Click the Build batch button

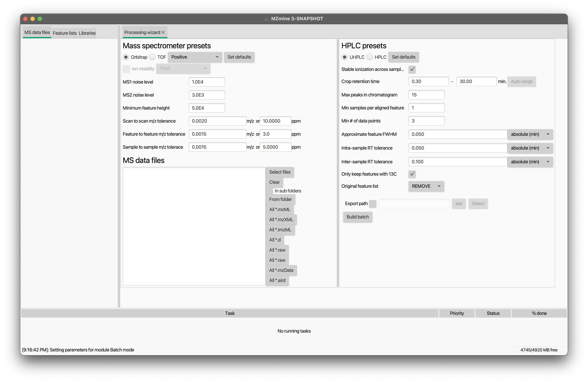point(358,217)
